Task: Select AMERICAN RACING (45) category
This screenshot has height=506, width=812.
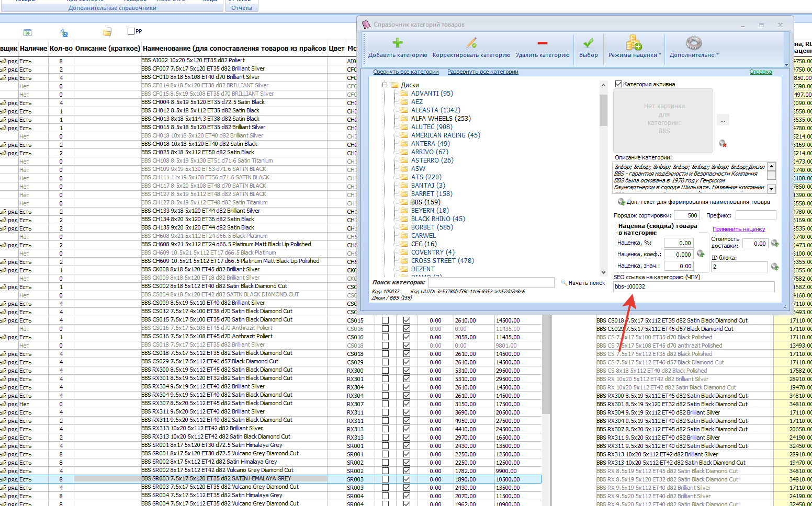Action: tap(446, 135)
